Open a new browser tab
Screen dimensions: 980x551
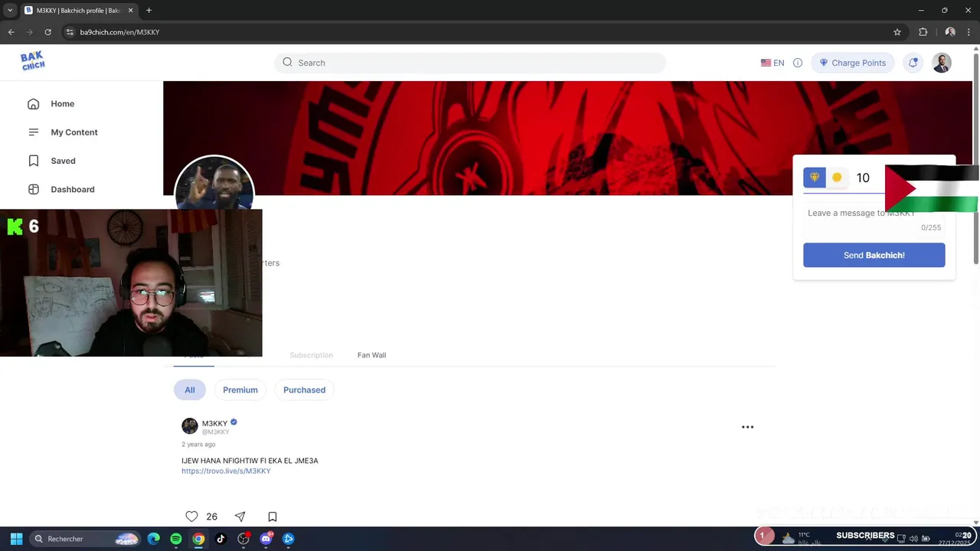149,11
